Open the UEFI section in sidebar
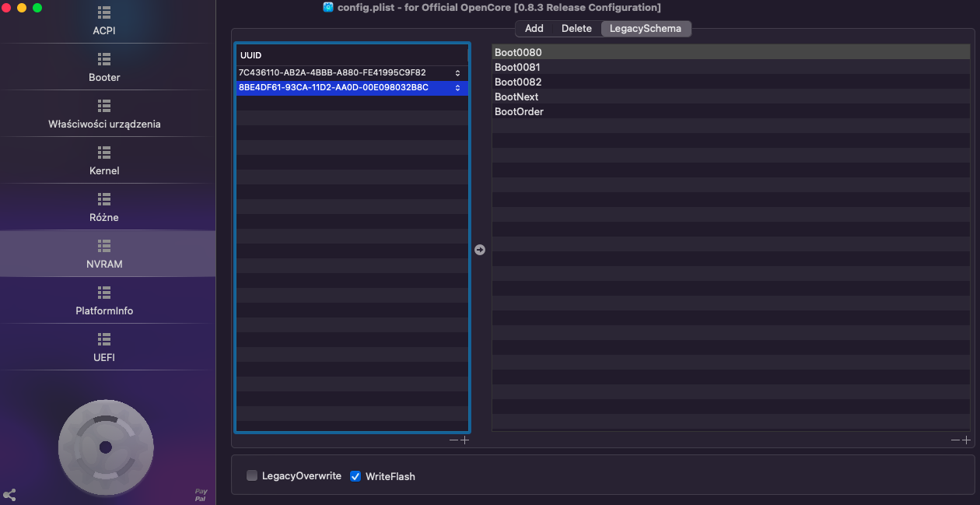Screen dimensions: 980x505 104,347
